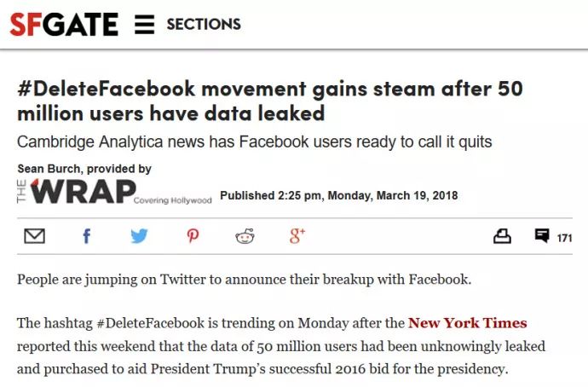Share article via email envelope icon
Viewport: 588px width, 387px height.
point(34,236)
